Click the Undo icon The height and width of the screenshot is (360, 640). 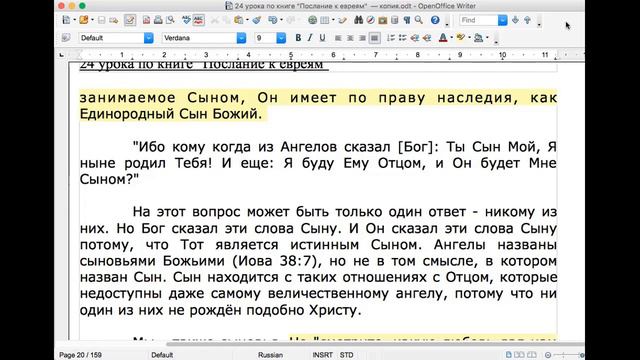click(272, 20)
